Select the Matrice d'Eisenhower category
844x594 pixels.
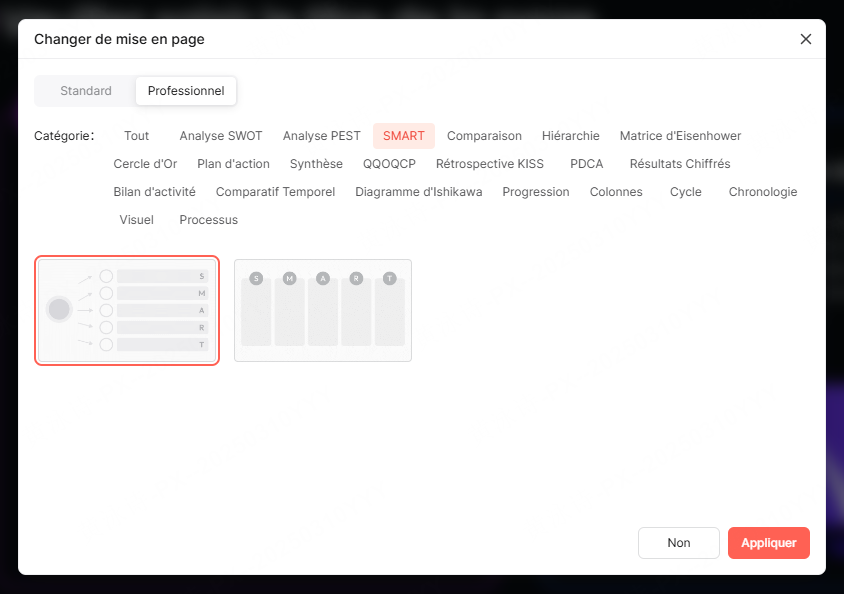click(680, 136)
